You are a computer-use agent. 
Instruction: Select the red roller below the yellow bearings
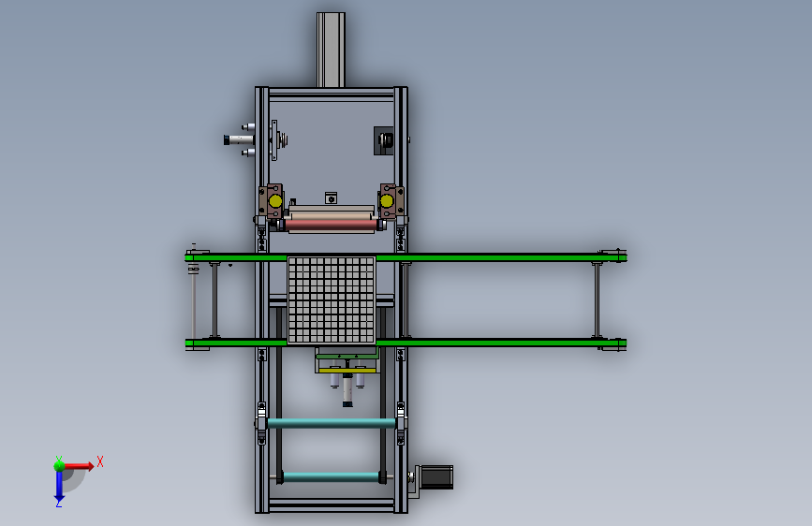tap(331, 225)
